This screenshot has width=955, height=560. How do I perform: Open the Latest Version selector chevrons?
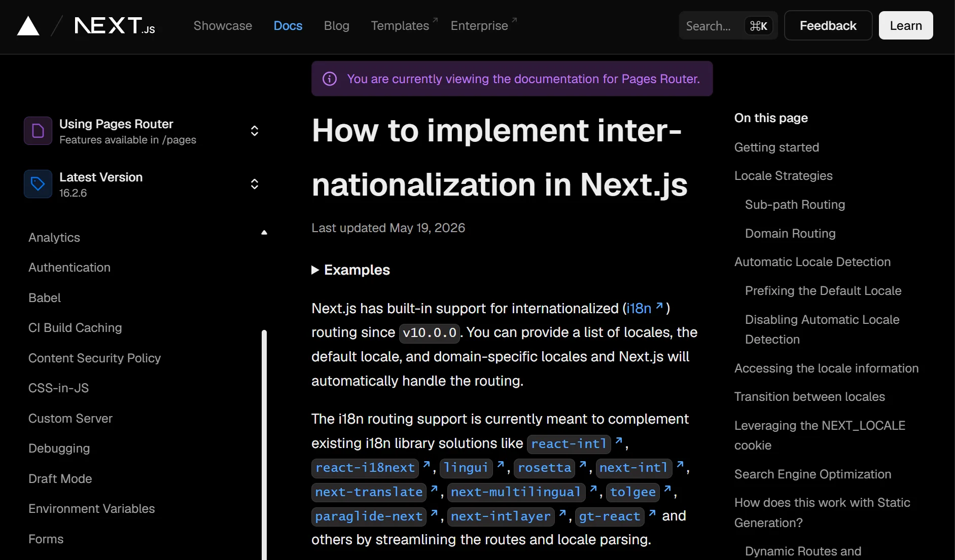(x=255, y=184)
